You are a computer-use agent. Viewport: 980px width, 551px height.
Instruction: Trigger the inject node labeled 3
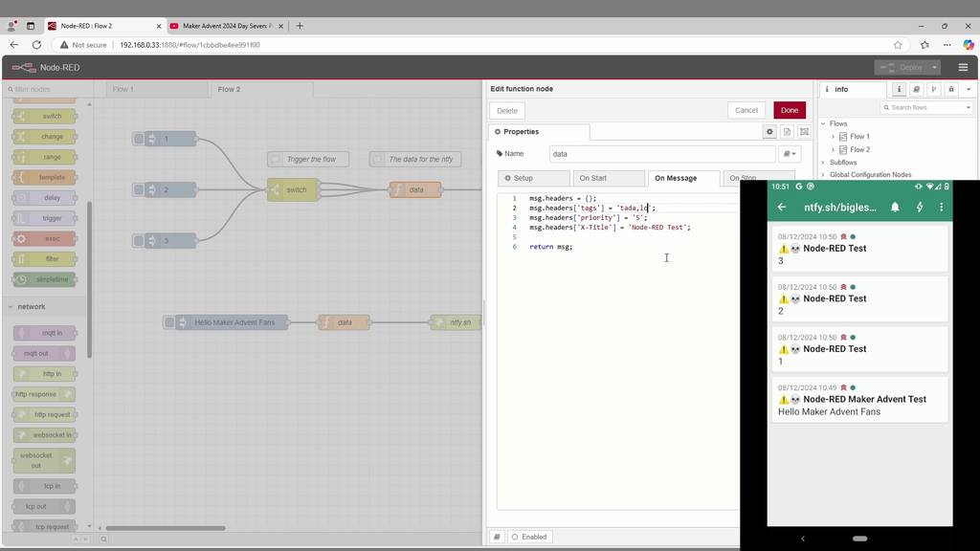point(139,240)
